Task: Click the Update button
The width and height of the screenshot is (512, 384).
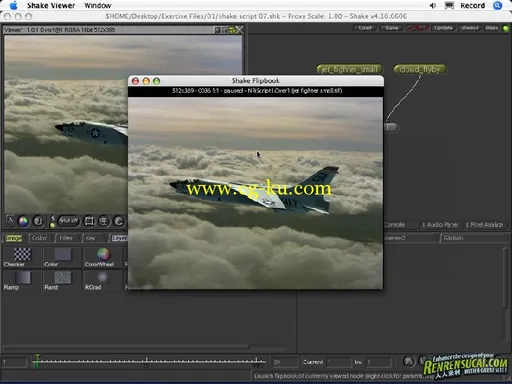Action: click(x=443, y=28)
